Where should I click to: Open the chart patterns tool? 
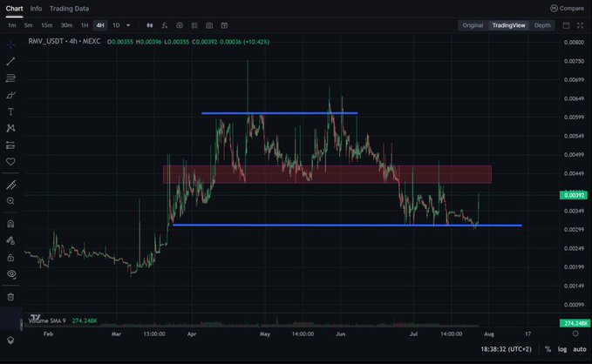[11, 128]
